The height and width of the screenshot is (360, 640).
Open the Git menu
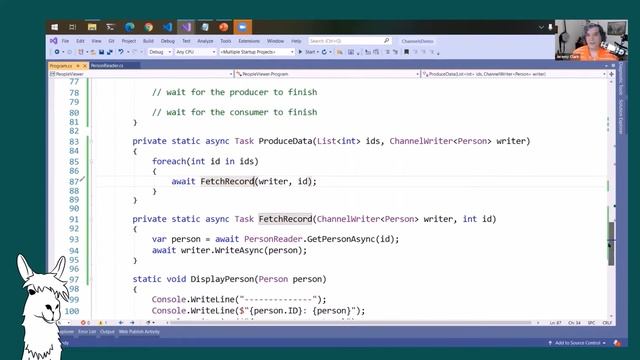[x=111, y=41]
